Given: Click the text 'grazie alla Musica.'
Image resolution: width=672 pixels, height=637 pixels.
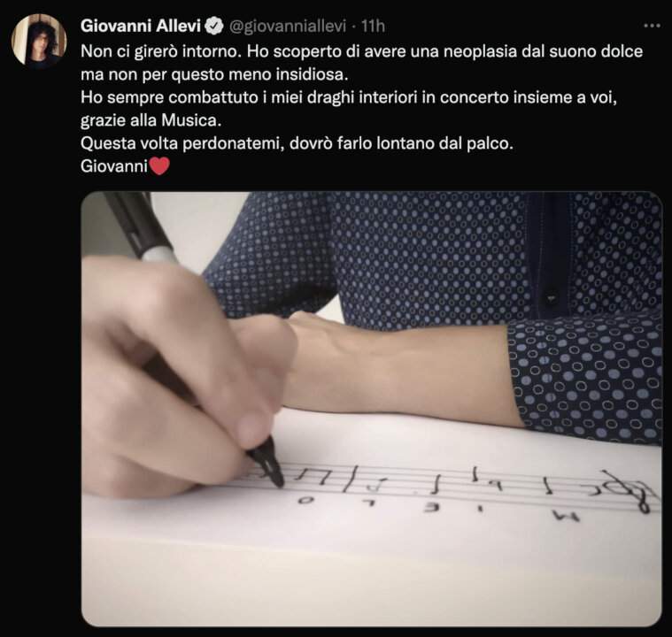Looking at the screenshot, I should pyautogui.click(x=151, y=120).
